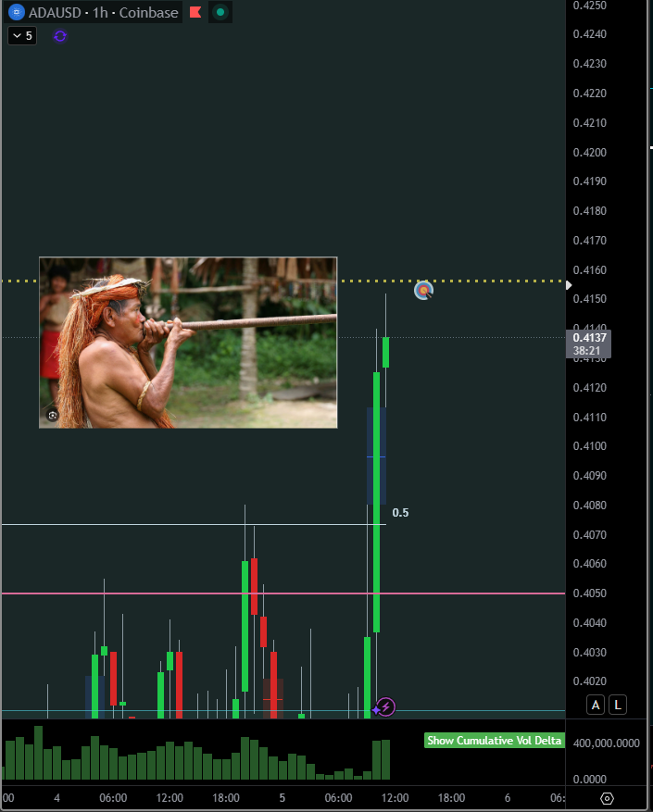This screenshot has height=812, width=653.
Task: Click Show Cumulative Vol Delta label
Action: point(494,741)
